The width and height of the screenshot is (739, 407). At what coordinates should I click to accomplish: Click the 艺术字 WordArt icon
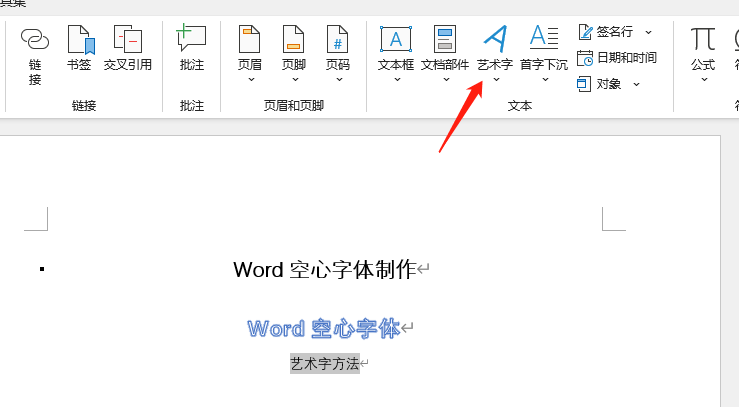pyautogui.click(x=495, y=39)
